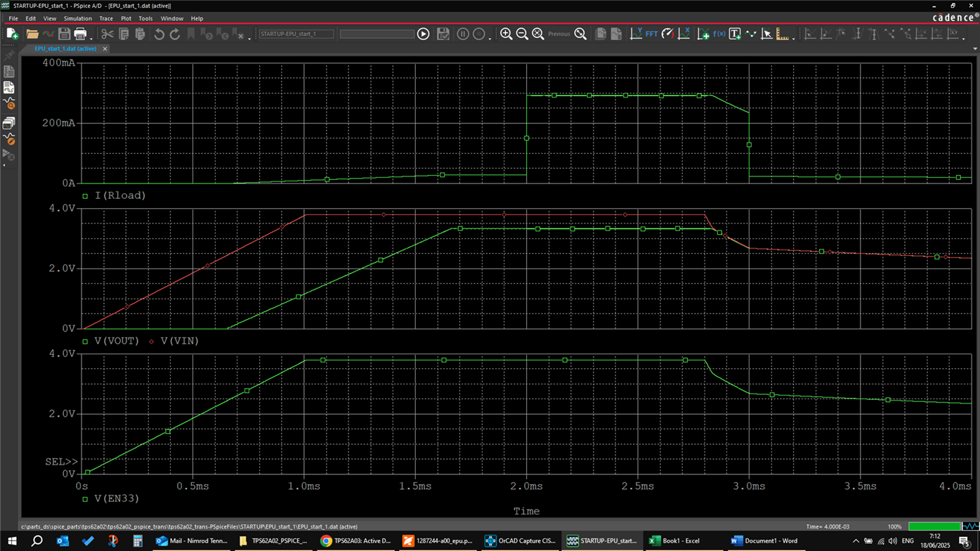Click the Redo arrow icon
980x551 pixels.
coord(175,34)
